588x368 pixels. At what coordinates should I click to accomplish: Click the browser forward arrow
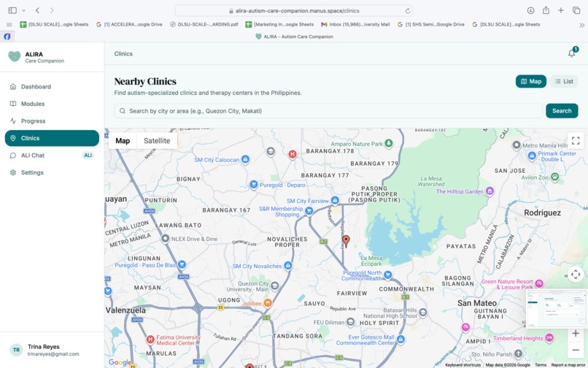coord(52,10)
